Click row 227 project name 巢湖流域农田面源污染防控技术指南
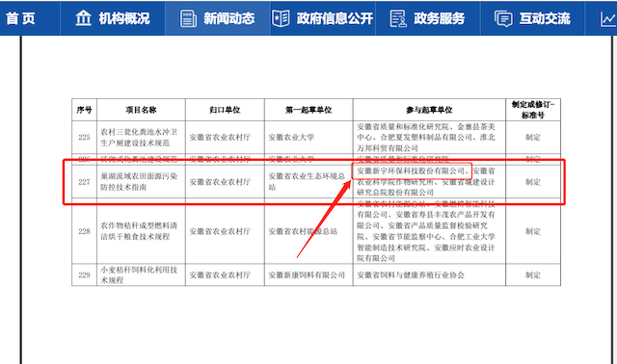The image size is (617, 364). (139, 182)
